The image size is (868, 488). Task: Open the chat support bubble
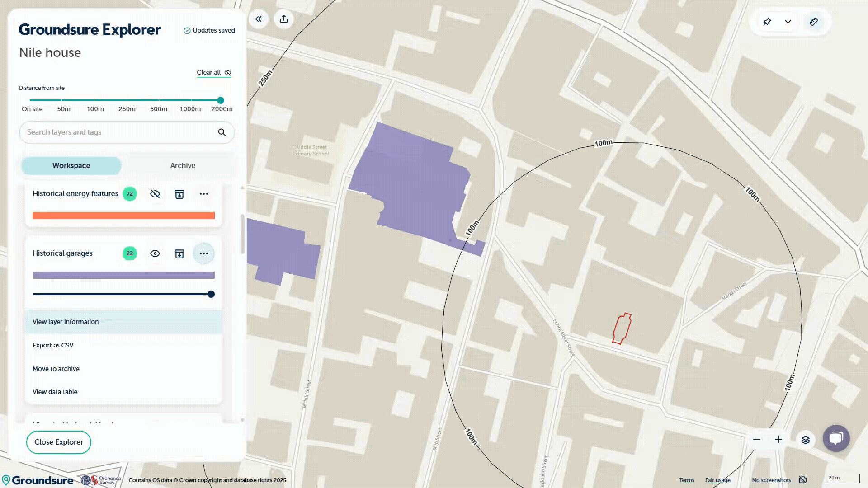(x=836, y=438)
